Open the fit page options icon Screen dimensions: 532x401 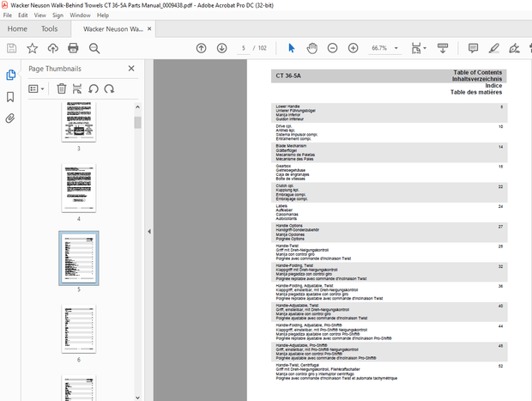(419, 48)
